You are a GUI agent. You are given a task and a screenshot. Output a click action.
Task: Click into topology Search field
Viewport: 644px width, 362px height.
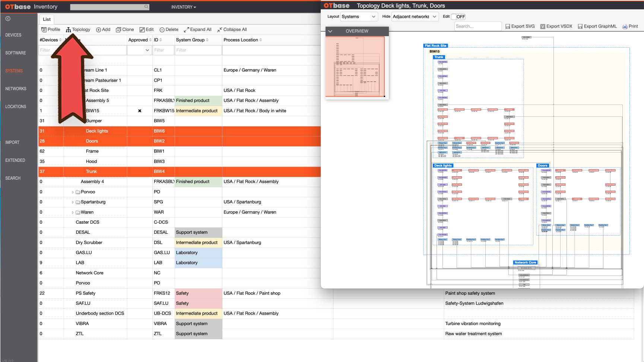(478, 26)
